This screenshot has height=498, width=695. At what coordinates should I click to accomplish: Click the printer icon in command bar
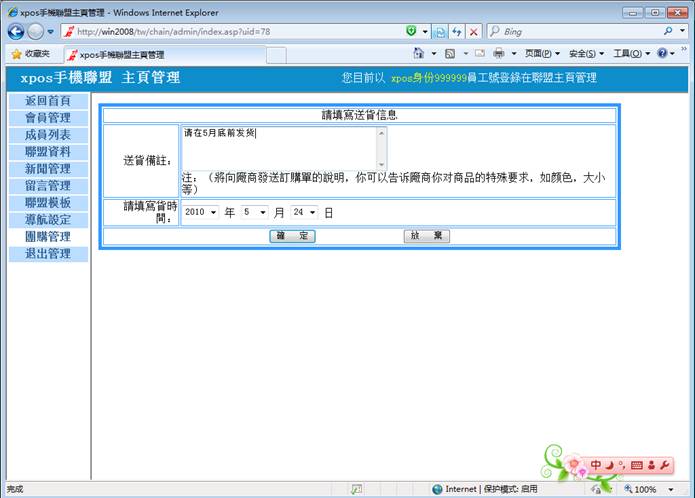(498, 54)
